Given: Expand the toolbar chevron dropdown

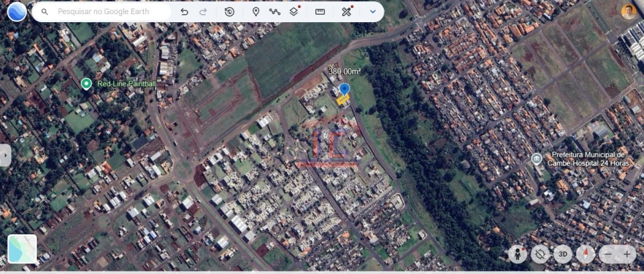Looking at the screenshot, I should (x=373, y=11).
